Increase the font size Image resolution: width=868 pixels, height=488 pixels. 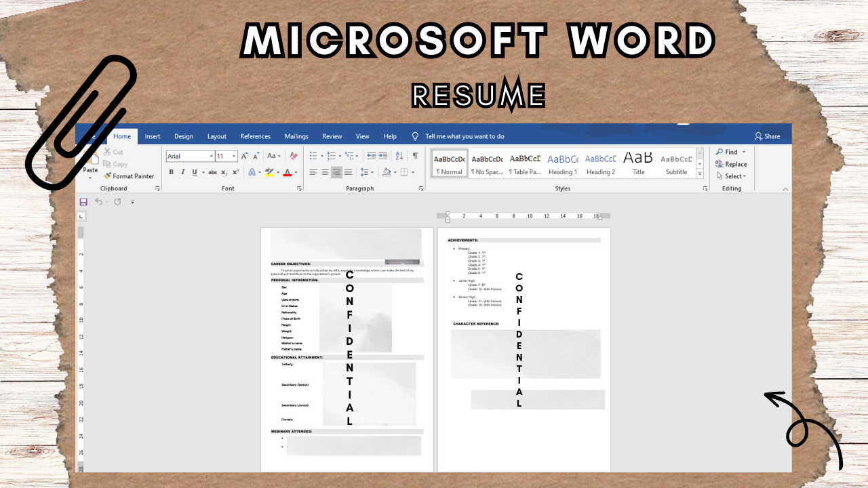pyautogui.click(x=245, y=156)
